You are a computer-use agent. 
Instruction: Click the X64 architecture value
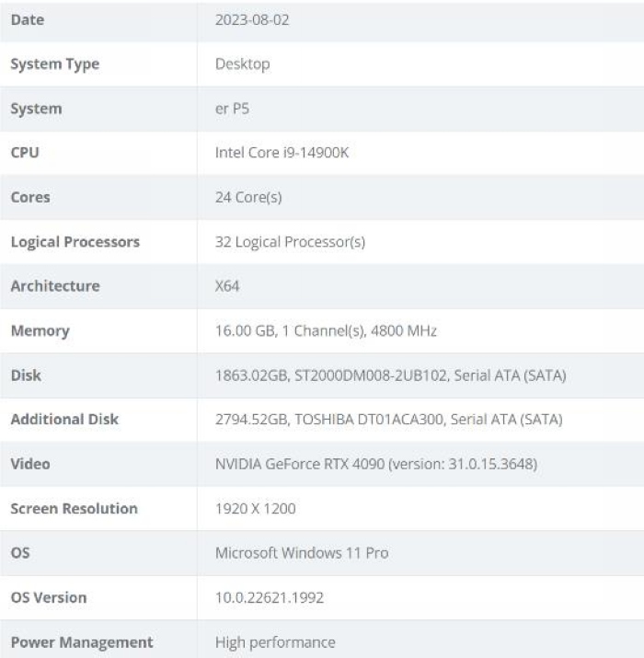tap(227, 286)
